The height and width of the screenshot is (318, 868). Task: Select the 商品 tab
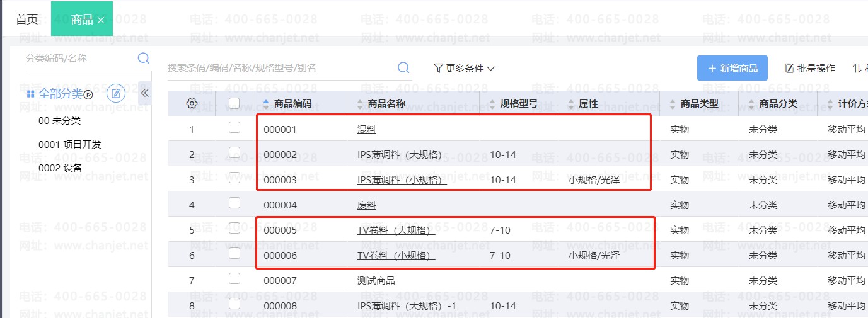(82, 20)
